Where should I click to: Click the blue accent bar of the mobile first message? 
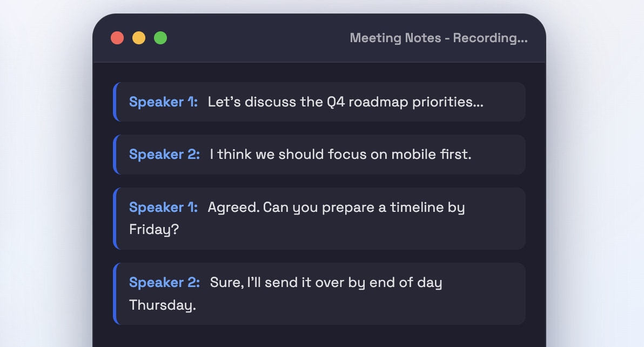coord(116,155)
